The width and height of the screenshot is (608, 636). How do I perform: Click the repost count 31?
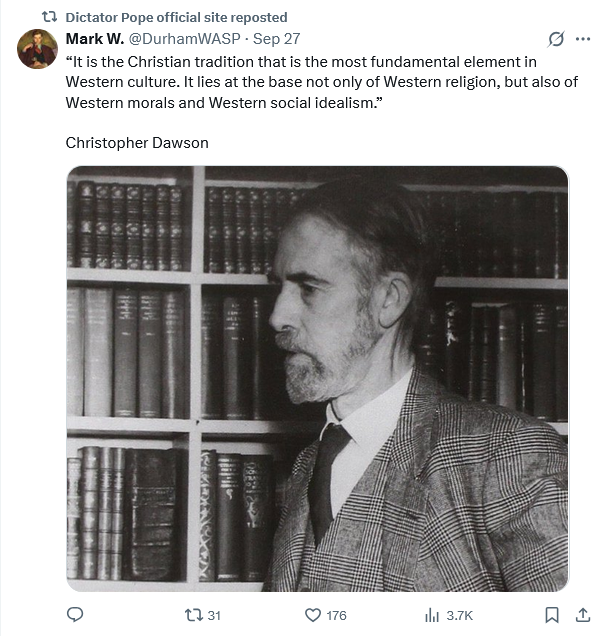coord(214,615)
